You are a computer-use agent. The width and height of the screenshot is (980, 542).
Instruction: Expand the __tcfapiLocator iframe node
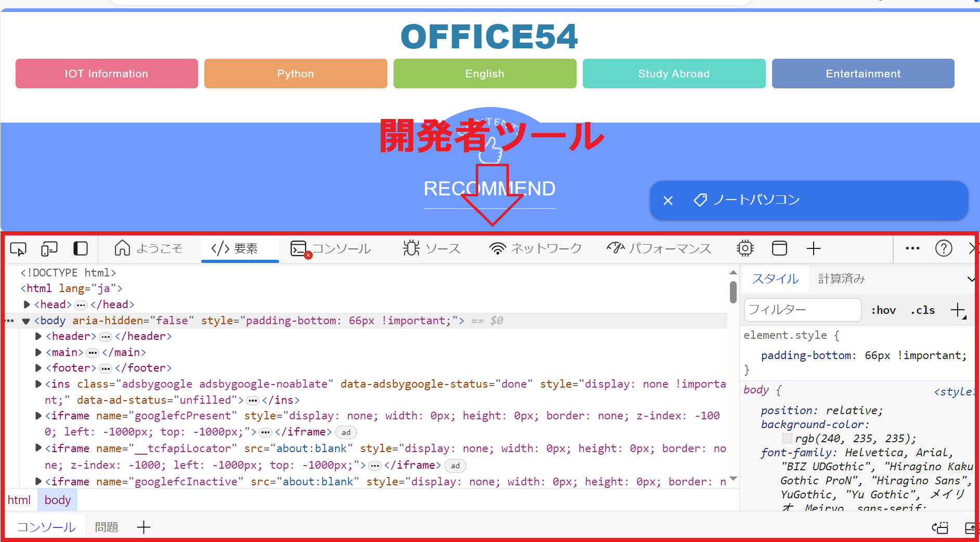point(38,448)
